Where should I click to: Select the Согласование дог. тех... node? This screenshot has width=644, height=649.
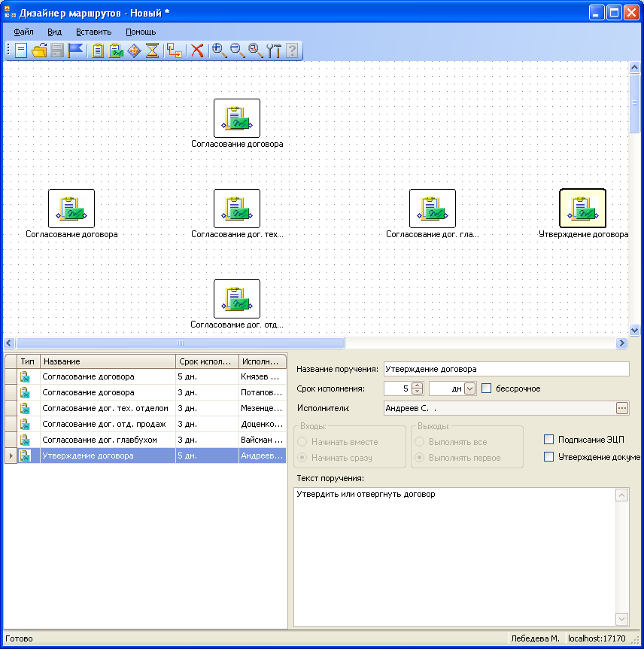[x=236, y=209]
